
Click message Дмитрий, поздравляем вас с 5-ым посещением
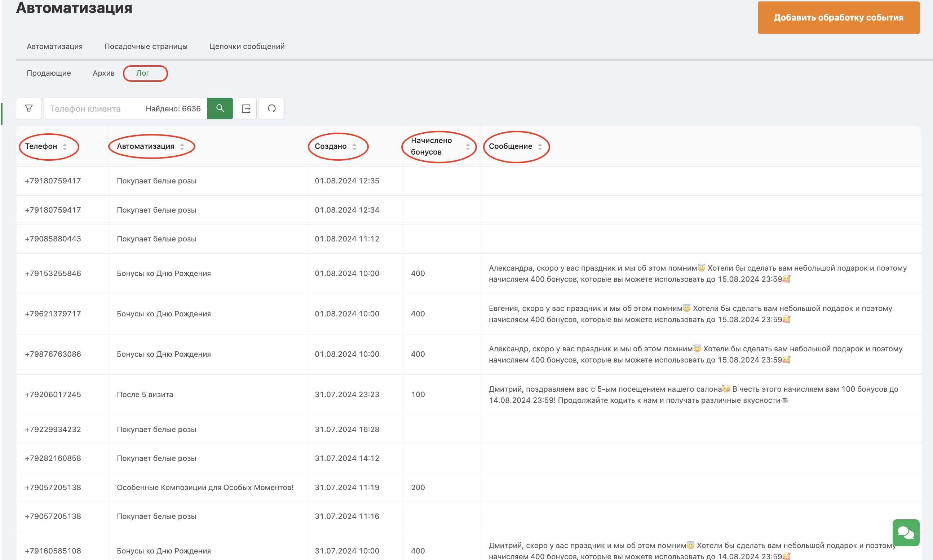tap(693, 395)
